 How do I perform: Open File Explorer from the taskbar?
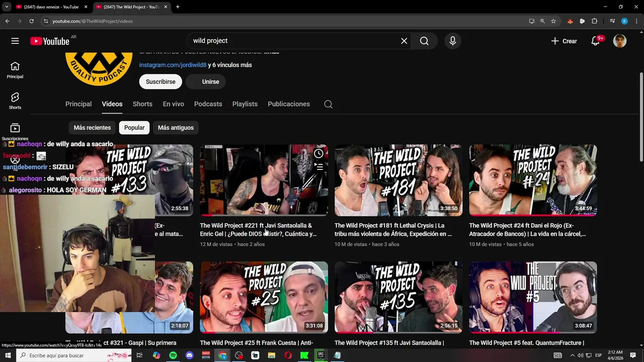click(272, 355)
